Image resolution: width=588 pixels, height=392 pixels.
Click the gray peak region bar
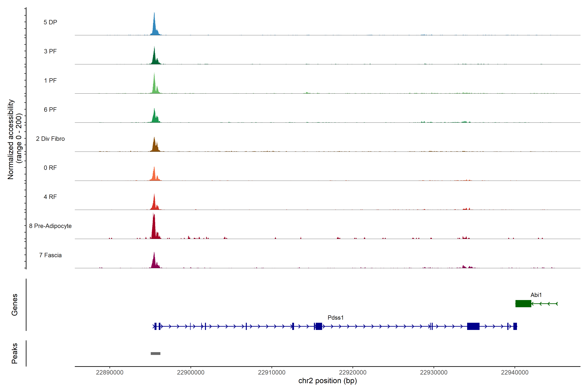pos(155,353)
